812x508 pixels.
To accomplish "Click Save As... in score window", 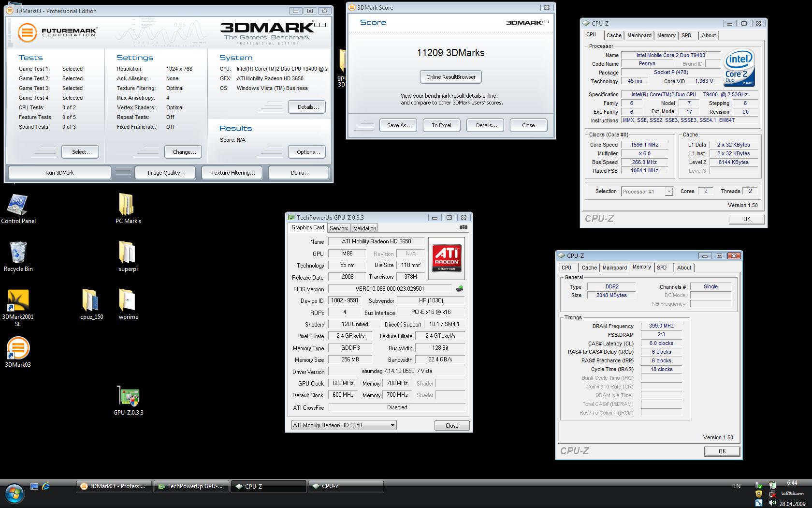I will pyautogui.click(x=398, y=125).
